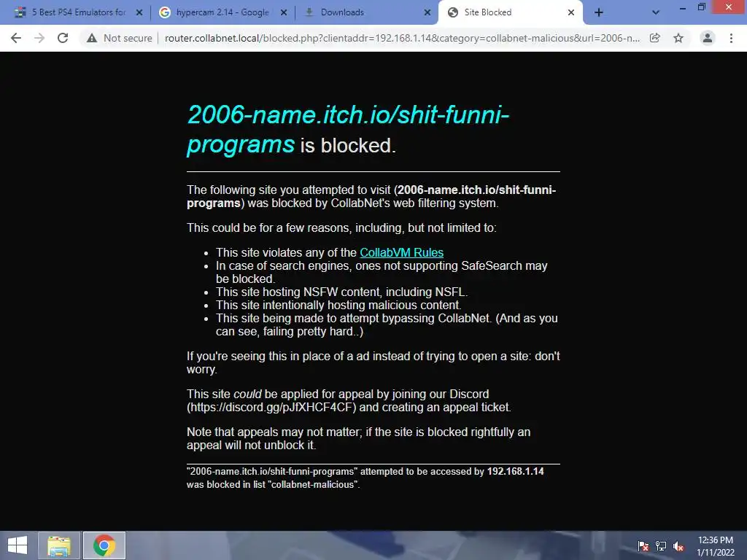747x560 pixels.
Task: Open File Explorer from the taskbar
Action: tap(59, 545)
